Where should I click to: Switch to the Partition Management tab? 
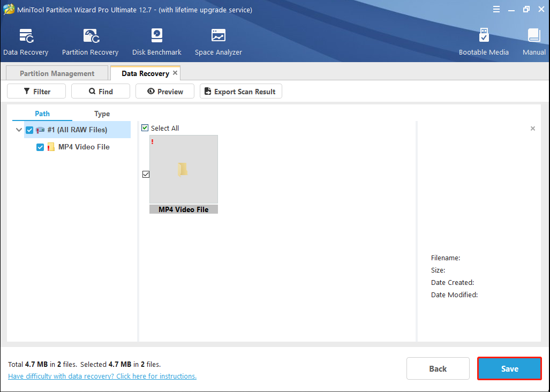click(x=57, y=73)
